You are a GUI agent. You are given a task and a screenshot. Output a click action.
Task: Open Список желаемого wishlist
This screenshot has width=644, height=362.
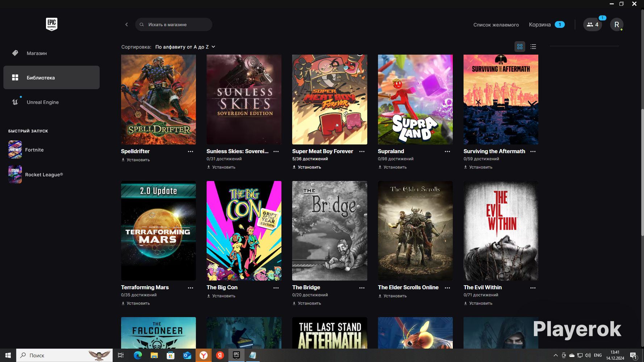point(496,25)
